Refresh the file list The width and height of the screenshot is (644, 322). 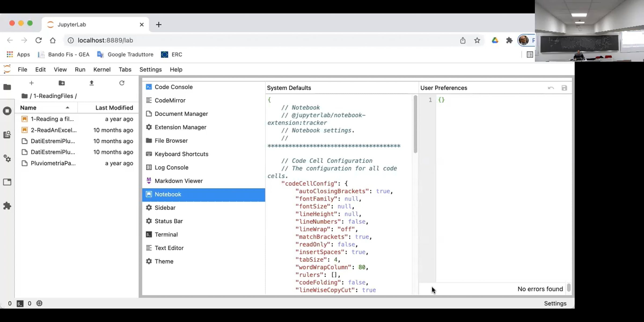pyautogui.click(x=122, y=83)
